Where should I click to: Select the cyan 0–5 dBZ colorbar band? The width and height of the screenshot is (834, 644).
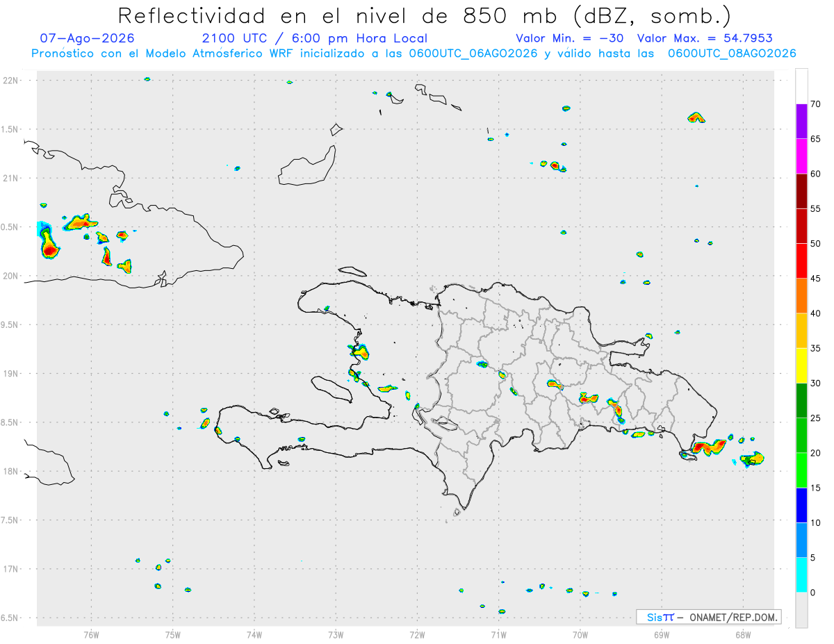coord(801,575)
